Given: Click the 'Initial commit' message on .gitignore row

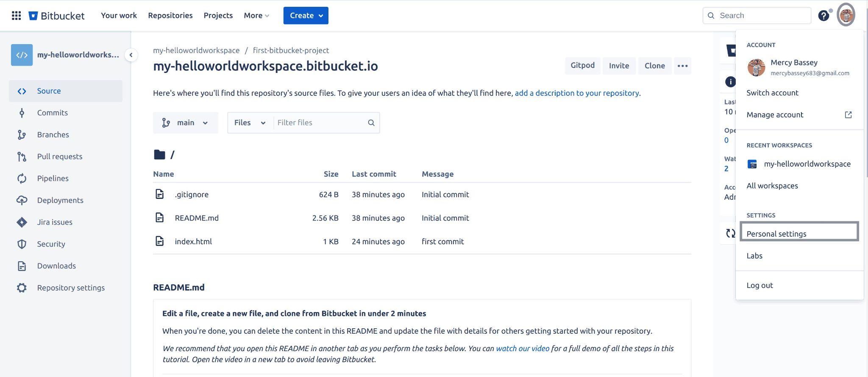Looking at the screenshot, I should 445,195.
